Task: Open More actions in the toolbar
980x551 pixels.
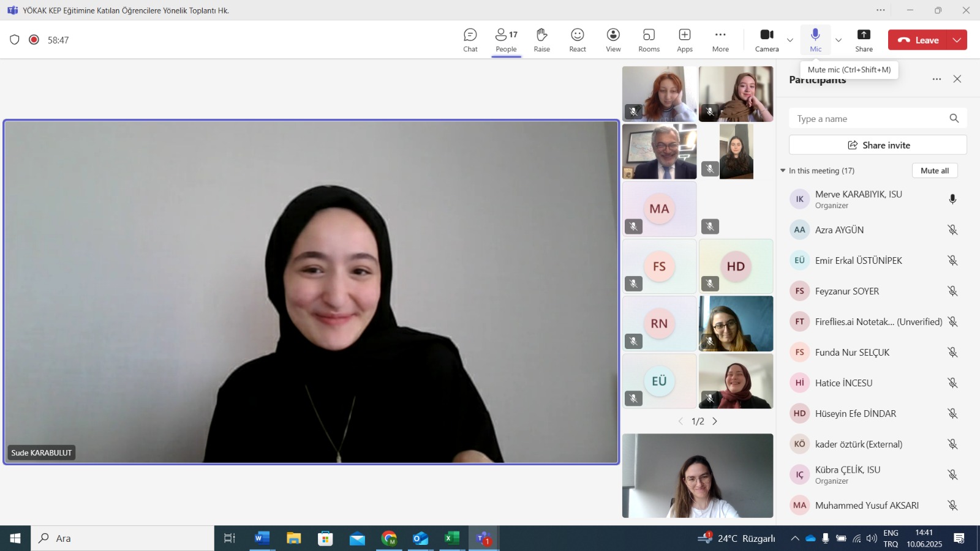Action: click(x=720, y=40)
